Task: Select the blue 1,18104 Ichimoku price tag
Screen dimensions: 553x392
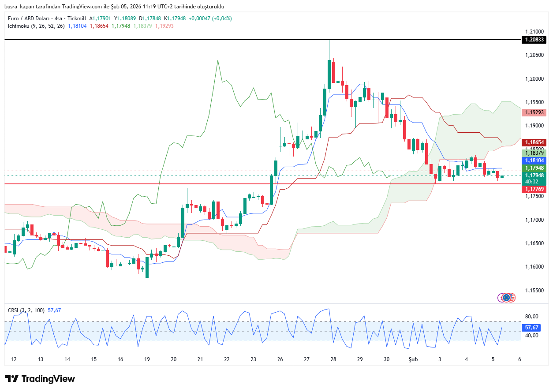Action: pyautogui.click(x=534, y=161)
